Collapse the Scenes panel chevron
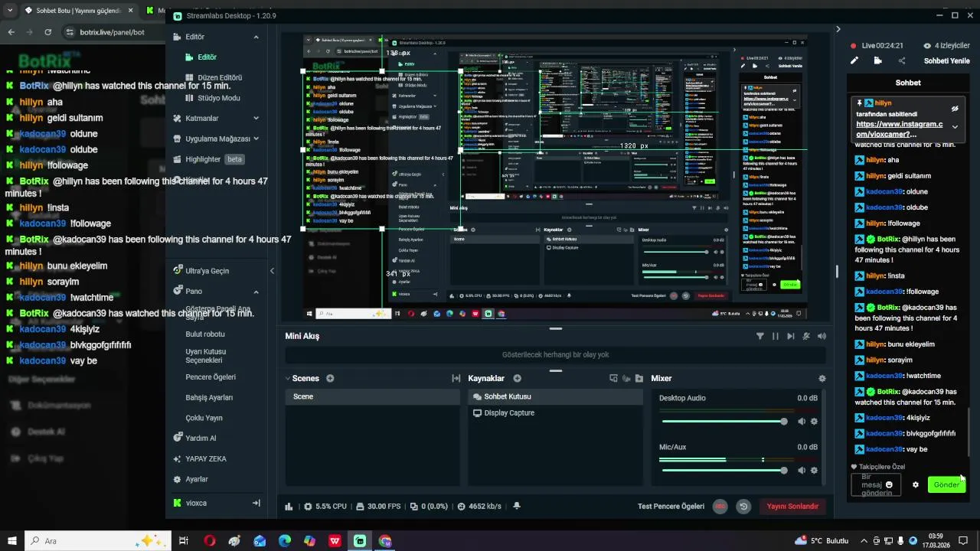The width and height of the screenshot is (980, 551). [288, 378]
